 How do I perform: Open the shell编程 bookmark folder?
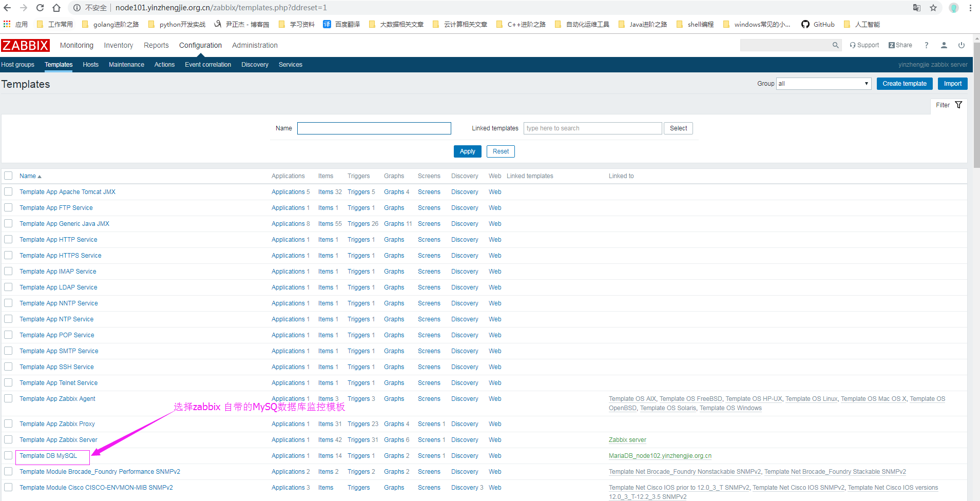point(695,24)
